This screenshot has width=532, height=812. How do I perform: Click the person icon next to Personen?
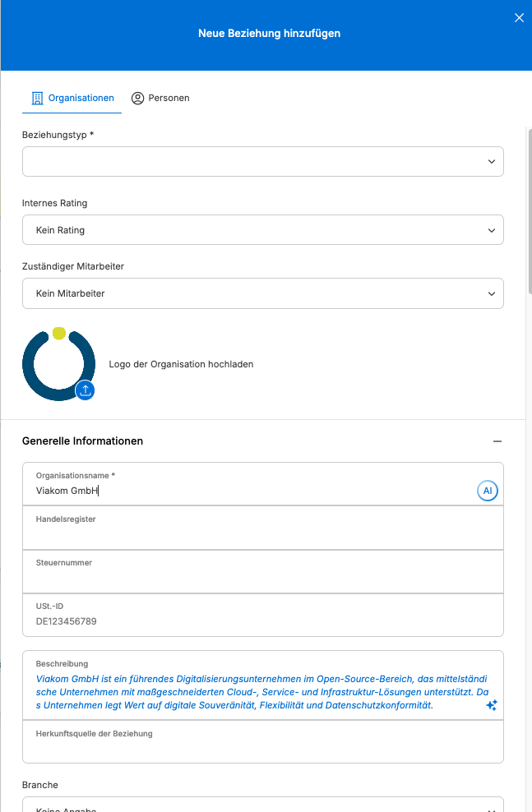pyautogui.click(x=137, y=99)
